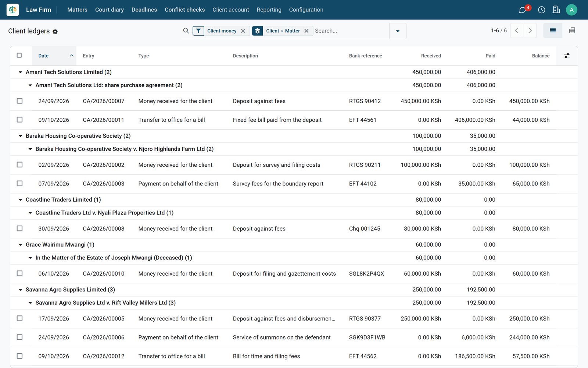This screenshot has height=368, width=588.
Task: Open optional columns adjuster icon
Action: coord(567,56)
